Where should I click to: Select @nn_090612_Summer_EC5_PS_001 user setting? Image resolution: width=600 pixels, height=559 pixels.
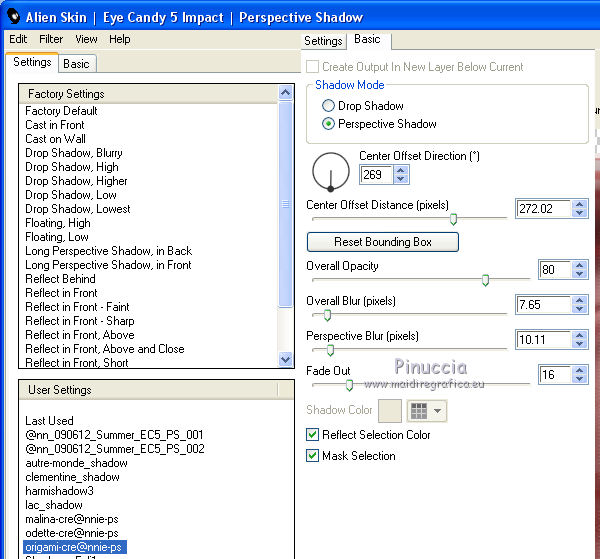coord(114,435)
